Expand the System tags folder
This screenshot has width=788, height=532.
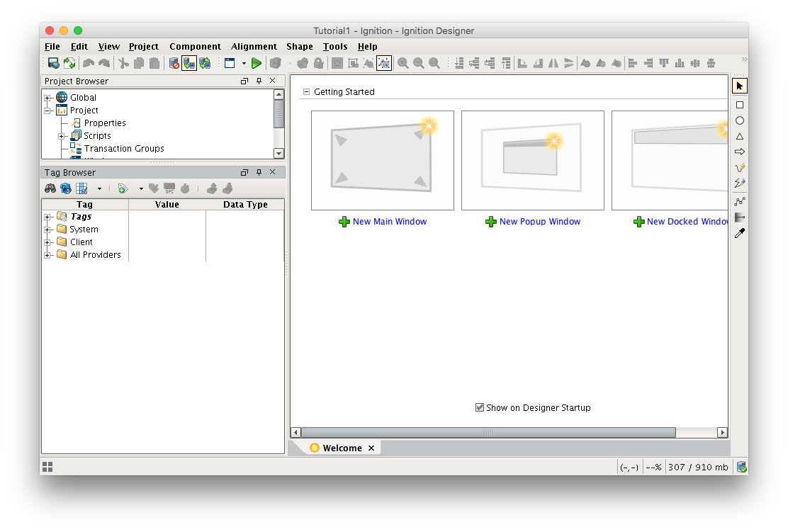coord(47,230)
